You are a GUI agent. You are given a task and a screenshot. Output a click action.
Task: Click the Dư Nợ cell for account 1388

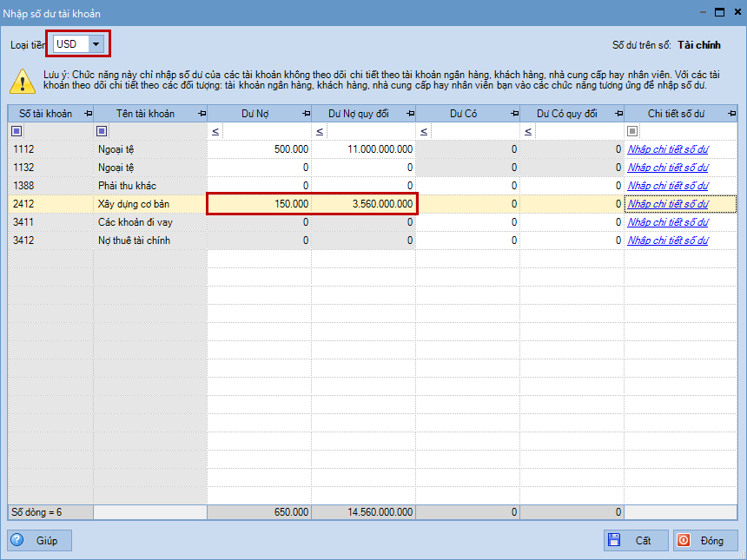pos(259,186)
